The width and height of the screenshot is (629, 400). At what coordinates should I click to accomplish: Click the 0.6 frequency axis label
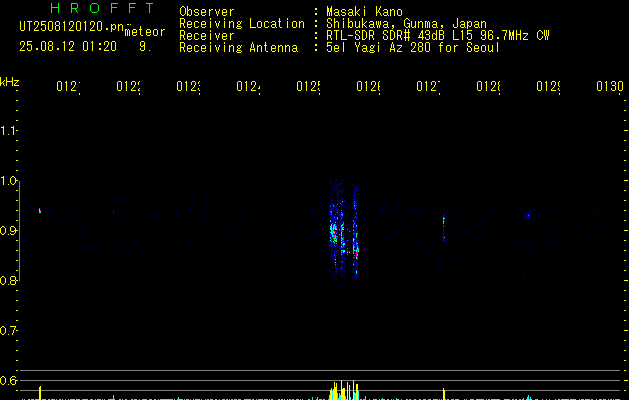[9, 380]
